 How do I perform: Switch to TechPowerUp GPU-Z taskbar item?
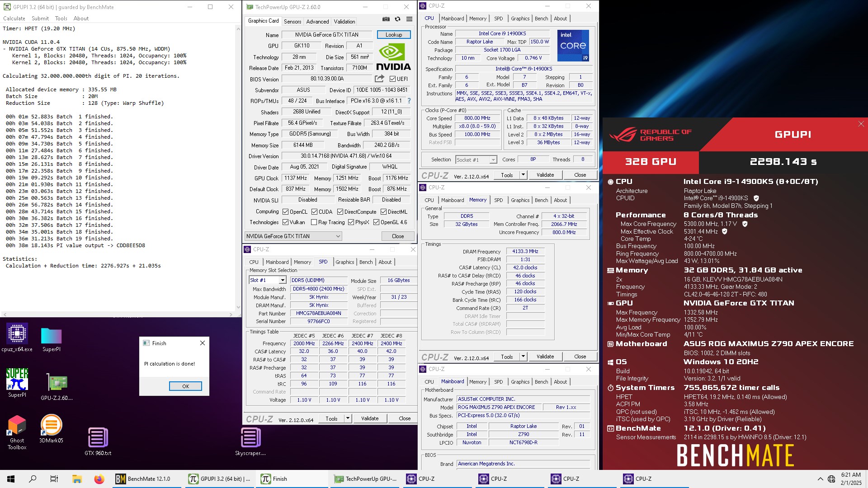[365, 479]
